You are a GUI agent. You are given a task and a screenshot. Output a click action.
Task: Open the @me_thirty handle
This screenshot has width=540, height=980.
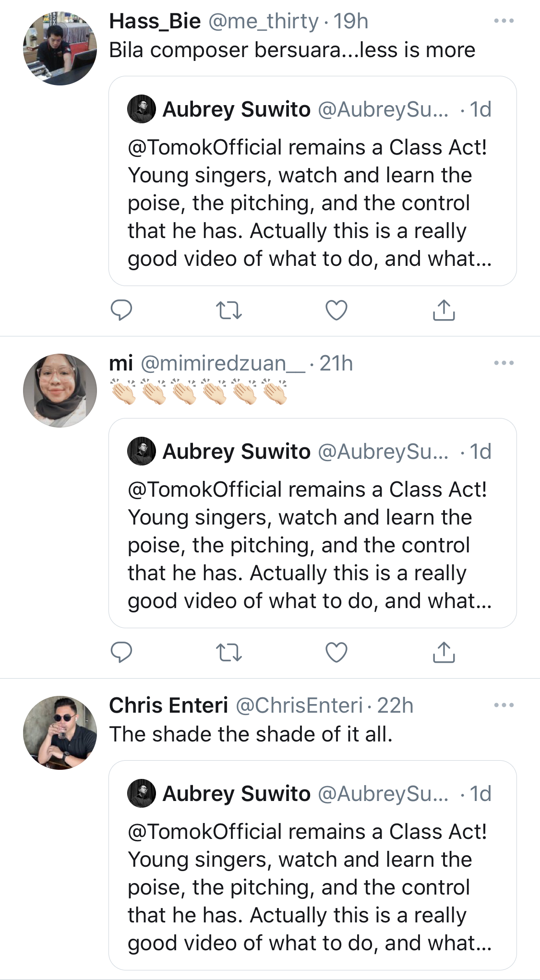pos(264,22)
